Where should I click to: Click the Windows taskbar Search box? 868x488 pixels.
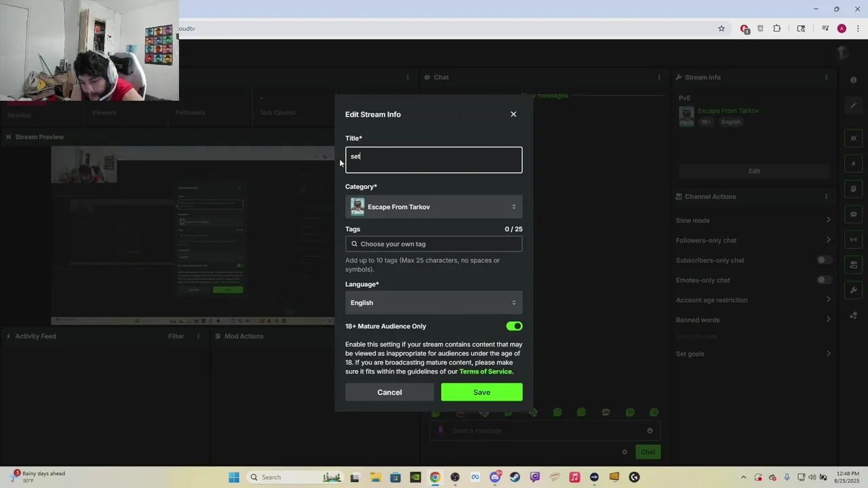point(295,477)
